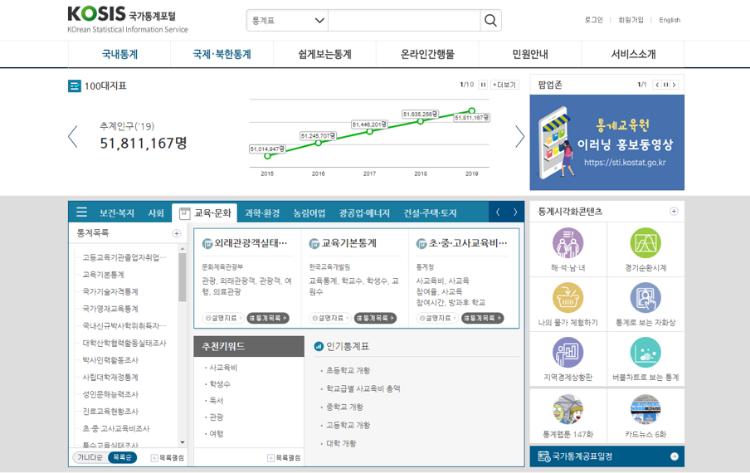Open 국가통계공표일정 schedule bar

pyautogui.click(x=607, y=456)
